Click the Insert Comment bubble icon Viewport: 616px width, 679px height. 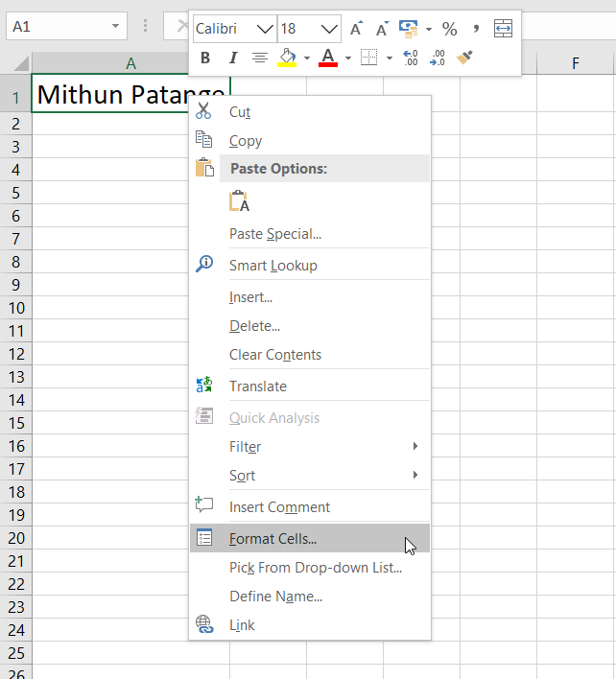204,504
